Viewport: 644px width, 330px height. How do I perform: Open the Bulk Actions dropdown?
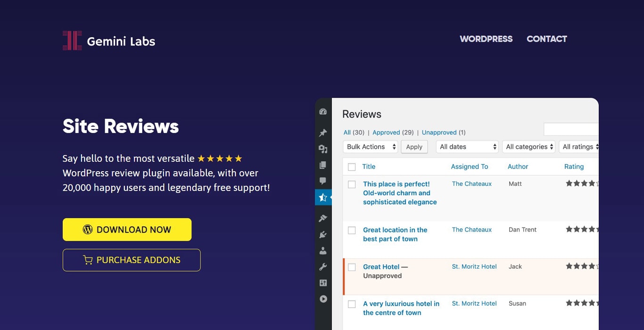[370, 147]
